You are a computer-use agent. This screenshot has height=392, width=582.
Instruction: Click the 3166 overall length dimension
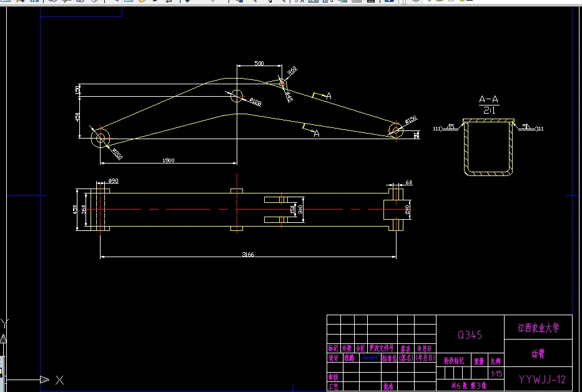[248, 255]
